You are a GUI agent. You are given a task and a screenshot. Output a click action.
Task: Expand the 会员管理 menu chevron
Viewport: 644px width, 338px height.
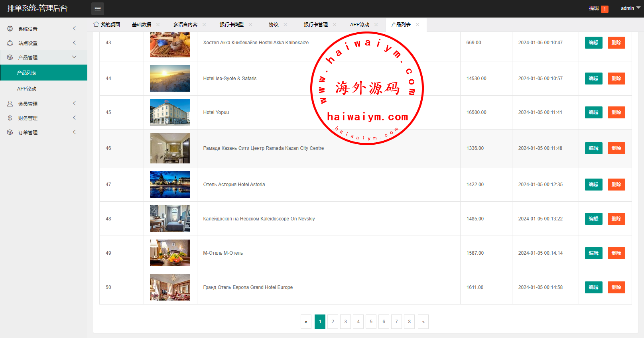pyautogui.click(x=74, y=103)
